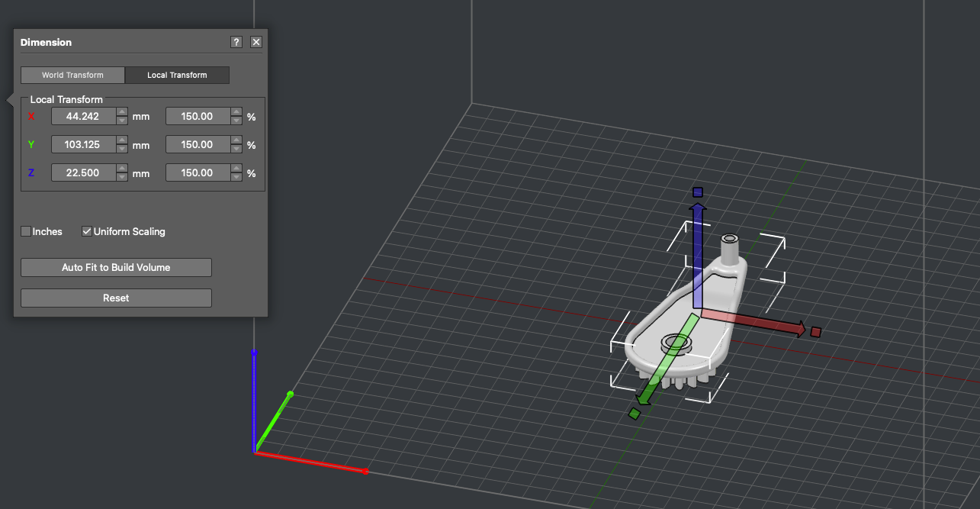This screenshot has width=980, height=509.
Task: Increase the X mm value with up arrow
Action: click(x=122, y=112)
